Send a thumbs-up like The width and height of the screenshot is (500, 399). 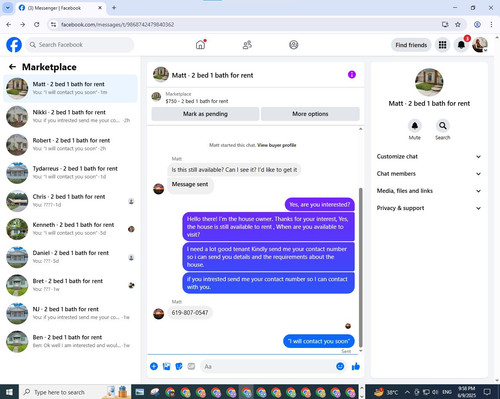pyautogui.click(x=356, y=366)
